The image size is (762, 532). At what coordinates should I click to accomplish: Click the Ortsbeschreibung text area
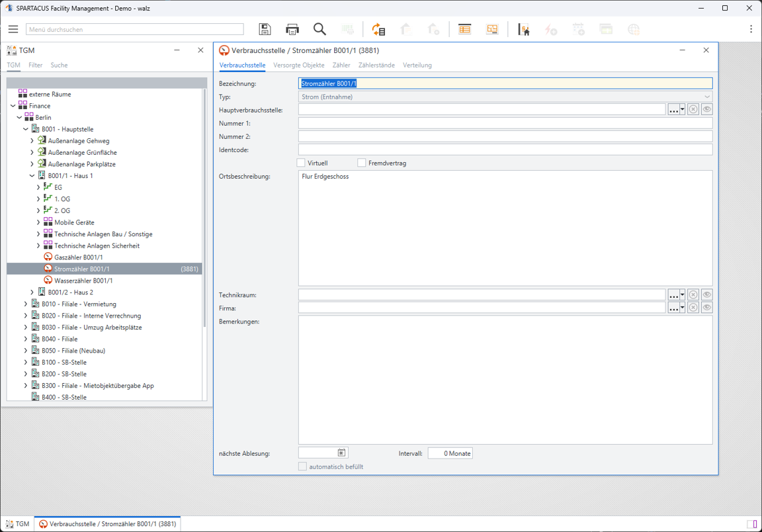coord(505,228)
